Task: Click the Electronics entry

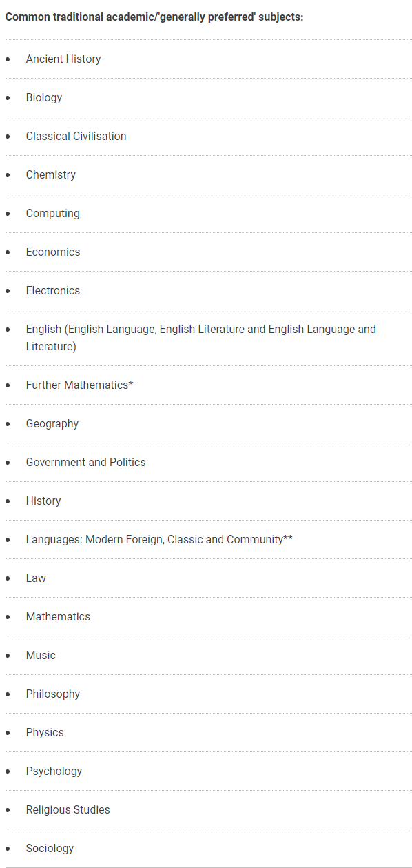Action: 53,291
